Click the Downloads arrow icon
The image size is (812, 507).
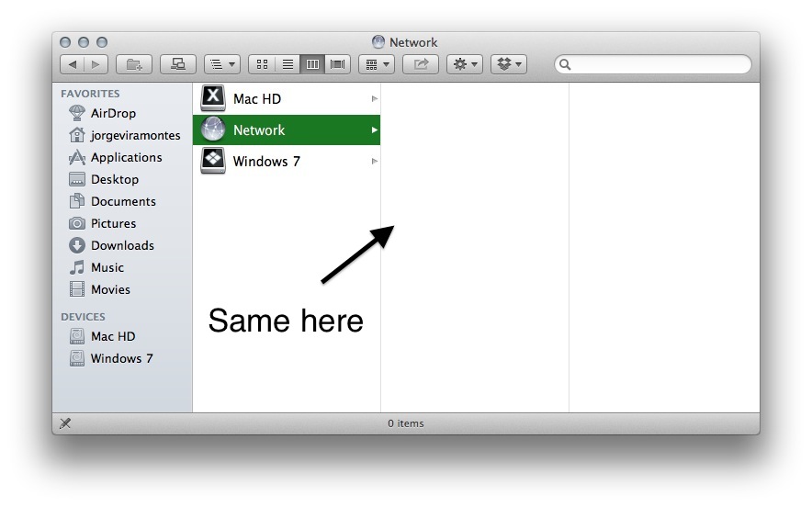77,245
